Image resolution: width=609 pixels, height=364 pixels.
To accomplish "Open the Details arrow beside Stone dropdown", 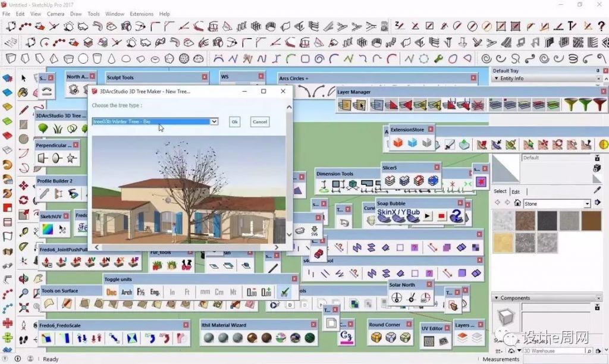I will (597, 202).
